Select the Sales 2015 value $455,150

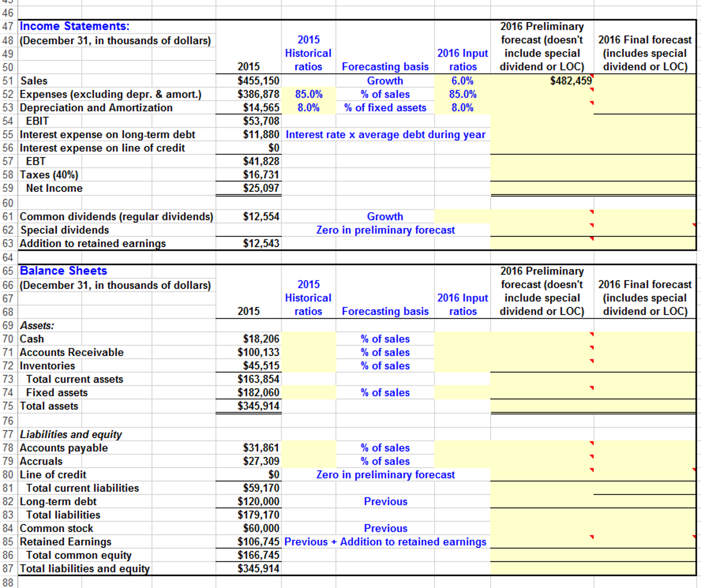tap(258, 81)
